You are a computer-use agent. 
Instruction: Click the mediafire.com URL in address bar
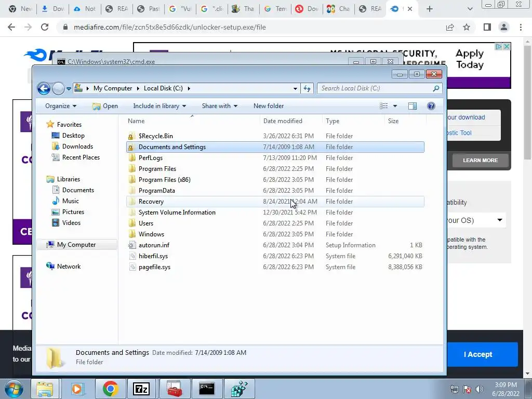tap(170, 27)
